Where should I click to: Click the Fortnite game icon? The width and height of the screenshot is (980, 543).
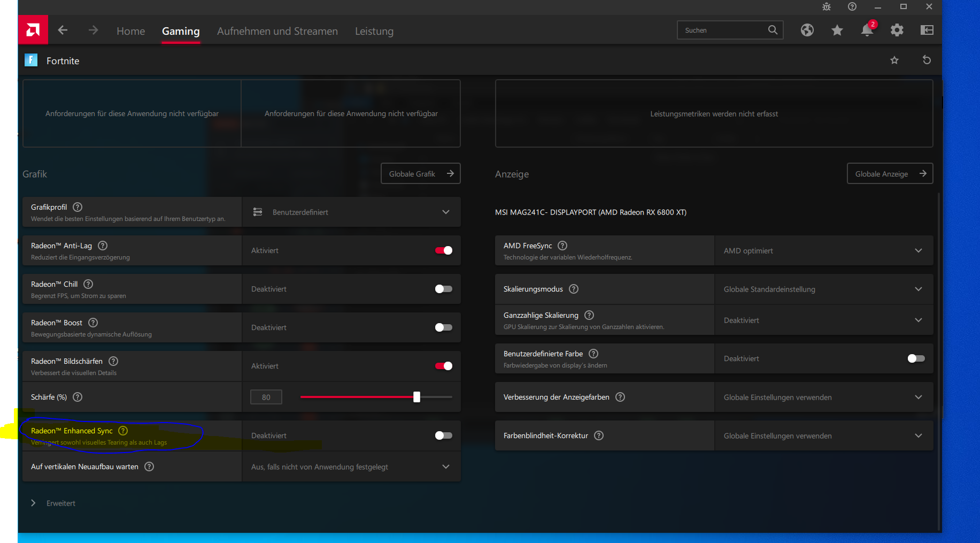point(31,60)
